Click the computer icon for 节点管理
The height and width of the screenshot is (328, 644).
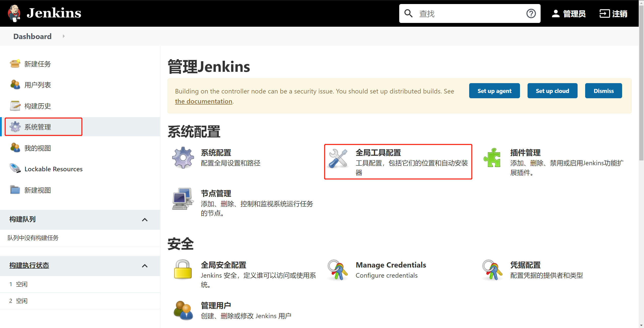pyautogui.click(x=183, y=199)
